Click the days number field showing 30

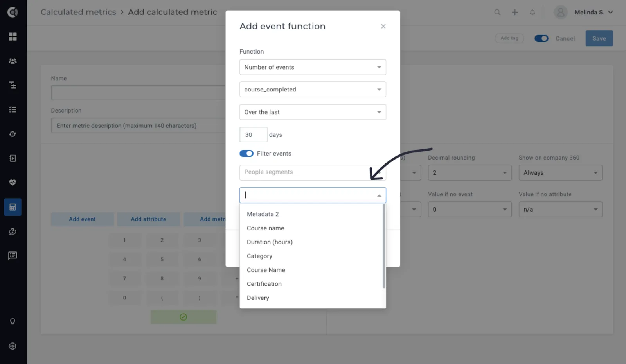pos(254,135)
